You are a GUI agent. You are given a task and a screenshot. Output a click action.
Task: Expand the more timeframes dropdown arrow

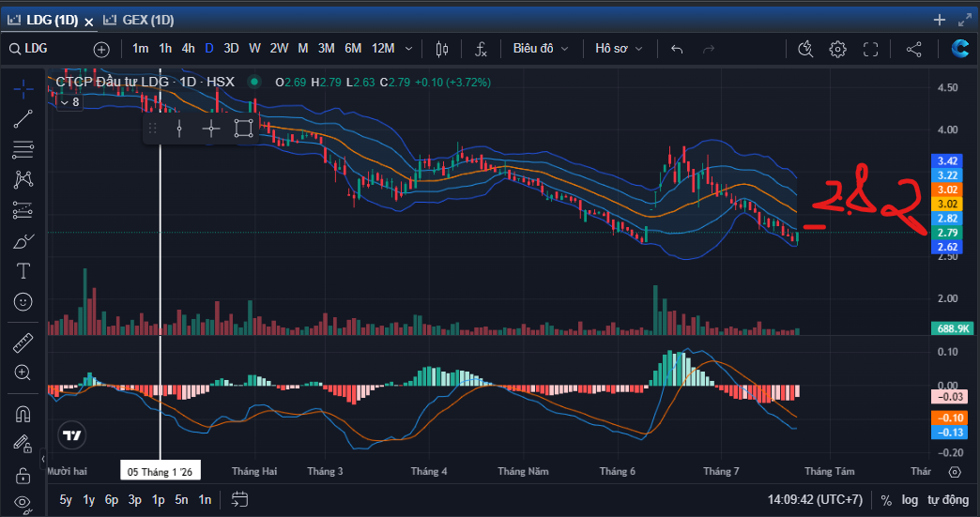(x=408, y=49)
